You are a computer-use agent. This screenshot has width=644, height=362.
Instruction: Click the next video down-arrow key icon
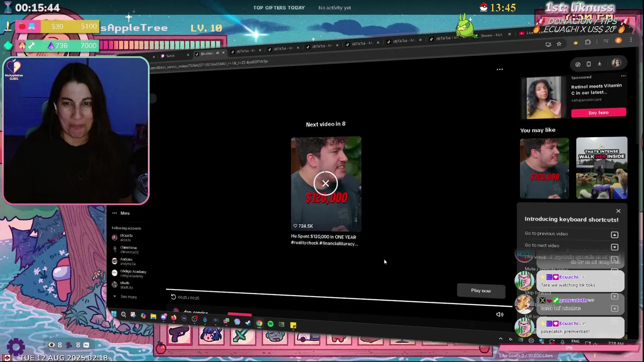(x=614, y=247)
